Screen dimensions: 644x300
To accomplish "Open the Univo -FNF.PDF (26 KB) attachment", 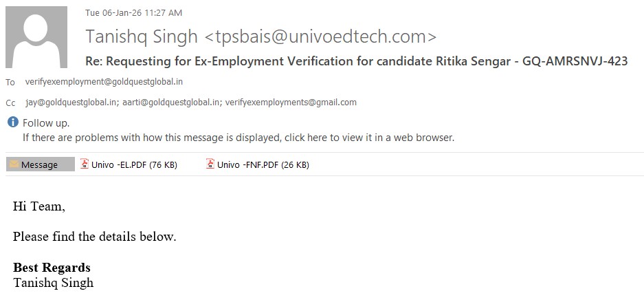I will [x=263, y=164].
